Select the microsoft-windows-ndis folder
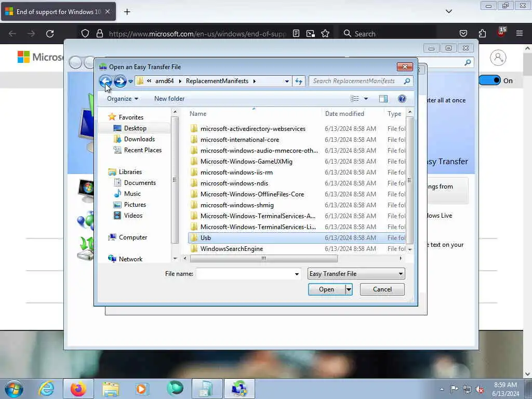 [234, 183]
